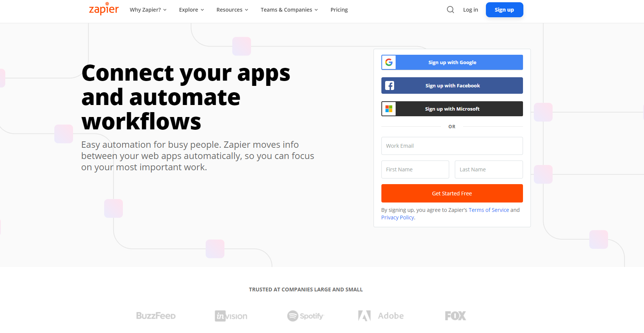
Task: Click Get Started Free button
Action: point(452,193)
